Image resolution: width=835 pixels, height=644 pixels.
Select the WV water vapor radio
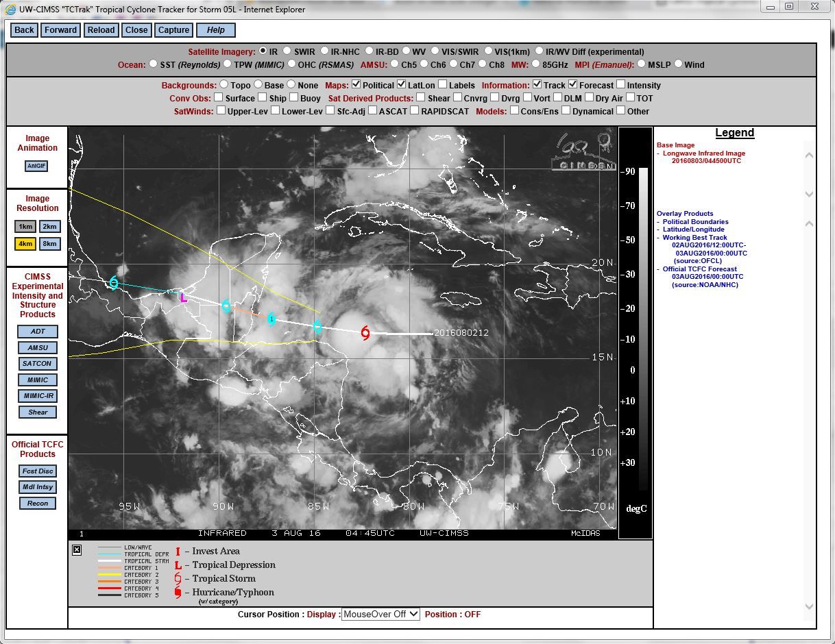406,51
